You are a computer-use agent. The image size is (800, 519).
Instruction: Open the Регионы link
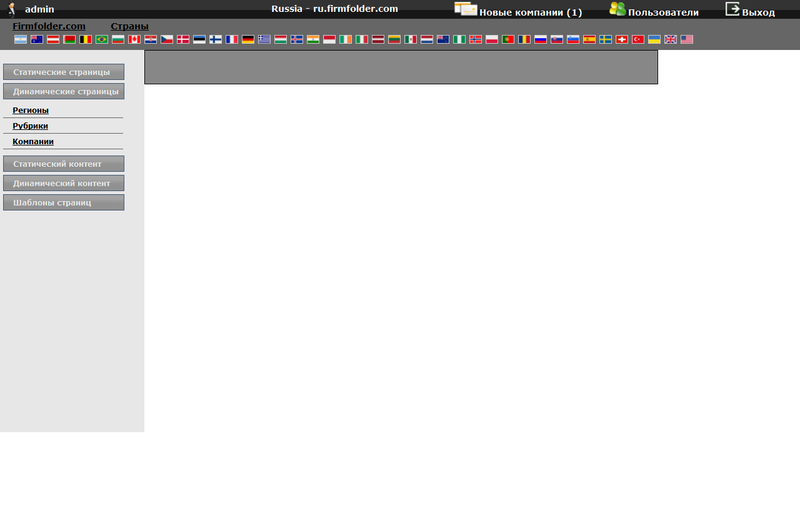(31, 110)
